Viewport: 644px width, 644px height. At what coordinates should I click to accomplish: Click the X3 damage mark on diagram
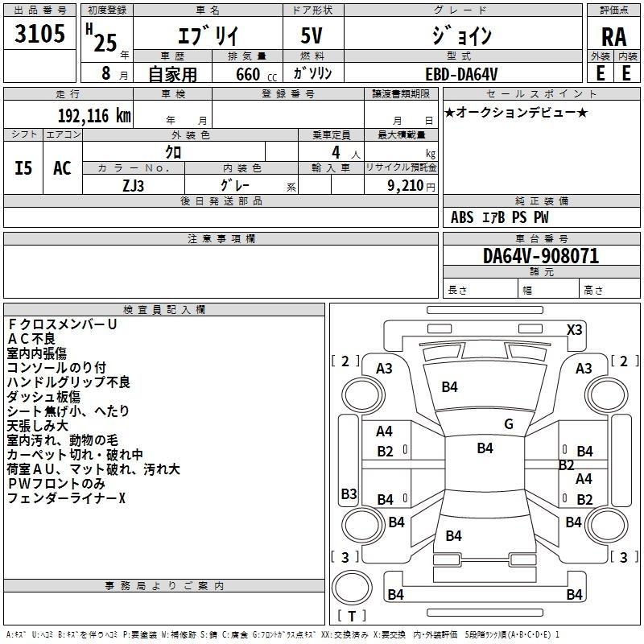click(574, 329)
